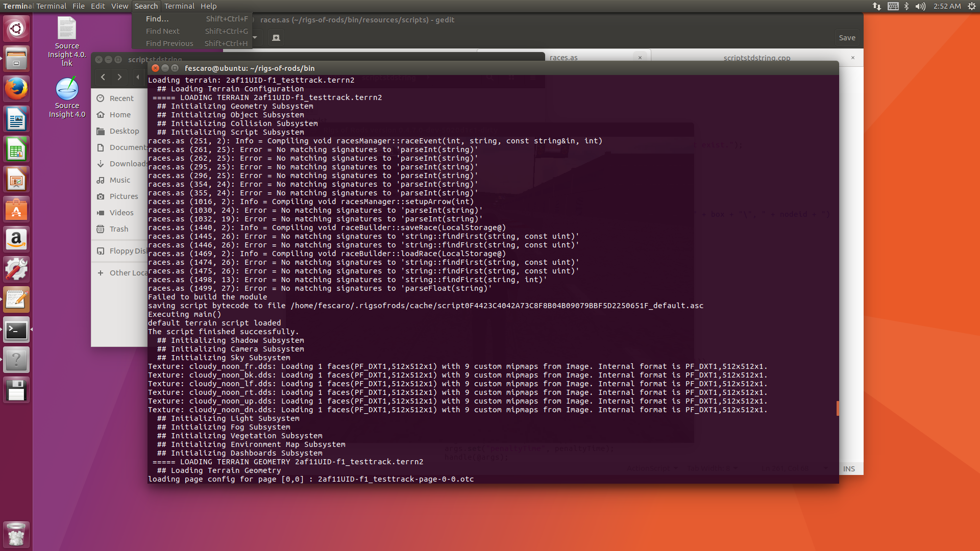Open LibreOffice Calc dock icon
The height and width of the screenshot is (551, 980).
16,149
